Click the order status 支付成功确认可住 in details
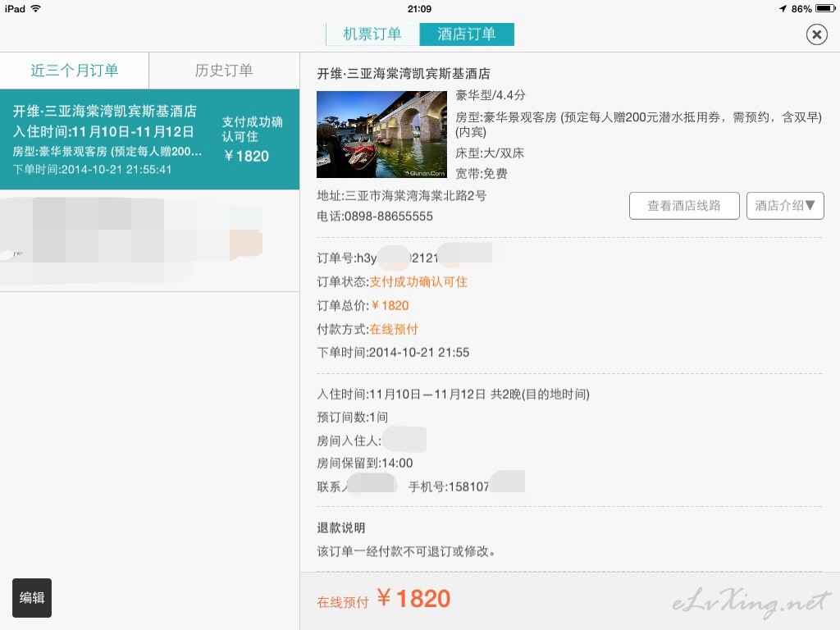 click(418, 282)
